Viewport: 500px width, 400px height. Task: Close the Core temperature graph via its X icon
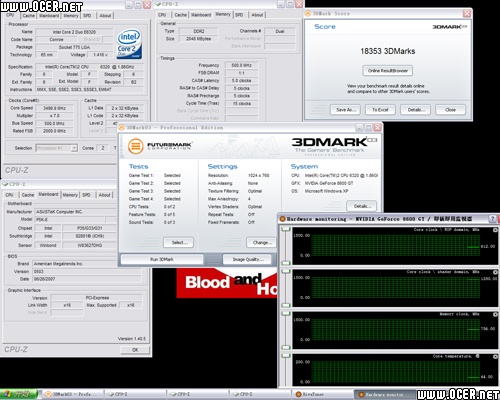coord(495,356)
